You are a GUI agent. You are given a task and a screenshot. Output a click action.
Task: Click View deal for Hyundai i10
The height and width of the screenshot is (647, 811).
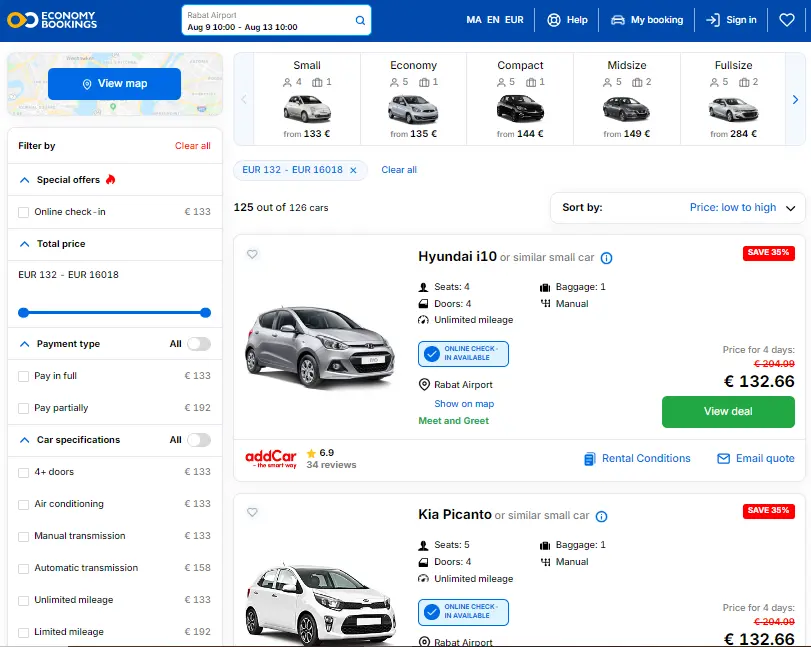tap(728, 412)
